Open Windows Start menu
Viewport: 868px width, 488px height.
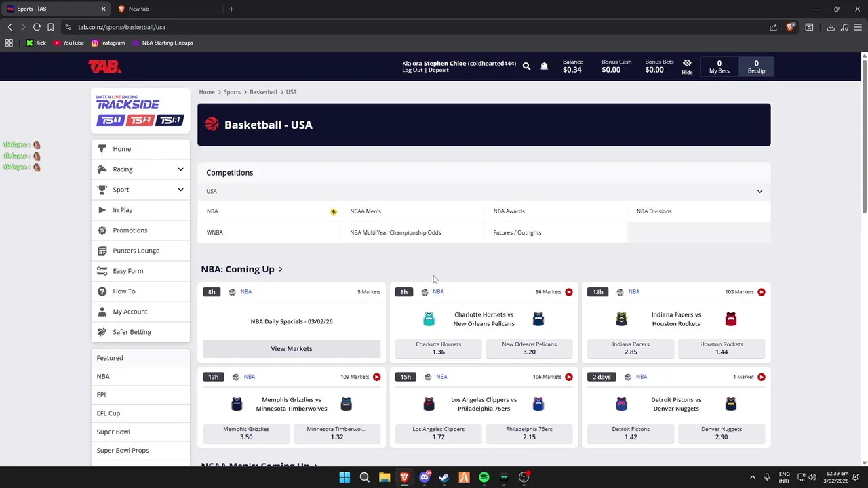(344, 477)
